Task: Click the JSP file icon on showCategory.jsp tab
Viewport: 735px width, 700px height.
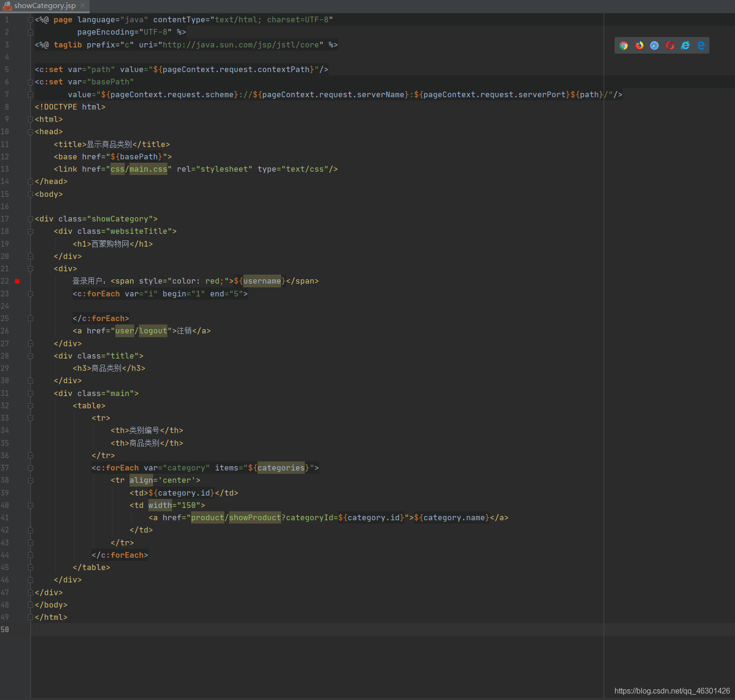Action: [x=7, y=6]
